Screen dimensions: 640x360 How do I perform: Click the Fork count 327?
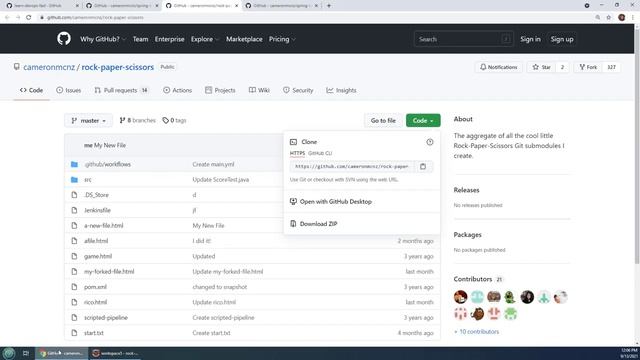pos(611,67)
